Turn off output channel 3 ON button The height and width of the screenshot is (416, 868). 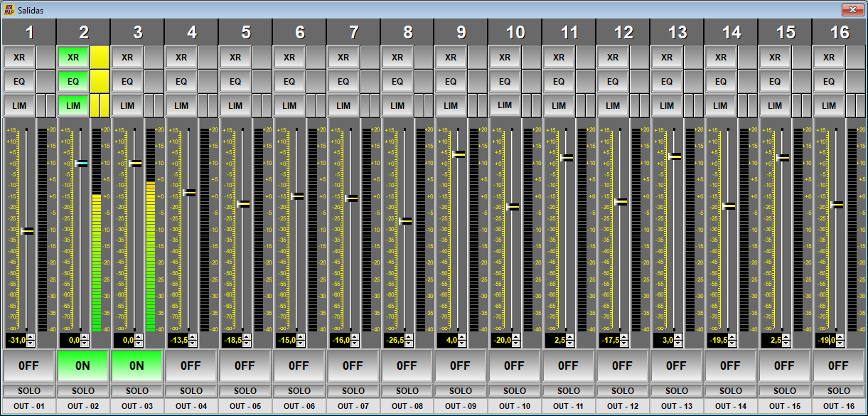[x=137, y=366]
